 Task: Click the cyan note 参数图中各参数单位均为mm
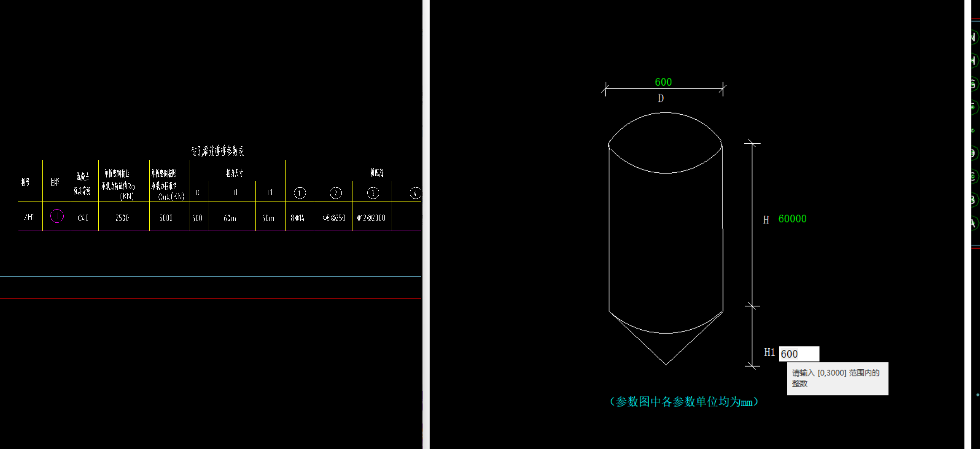point(684,402)
